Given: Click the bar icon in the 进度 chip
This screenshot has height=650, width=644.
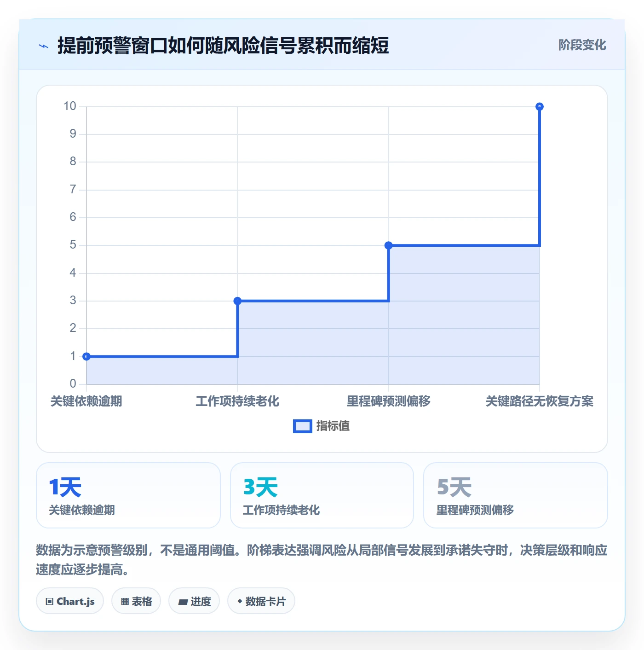Looking at the screenshot, I should [x=183, y=602].
